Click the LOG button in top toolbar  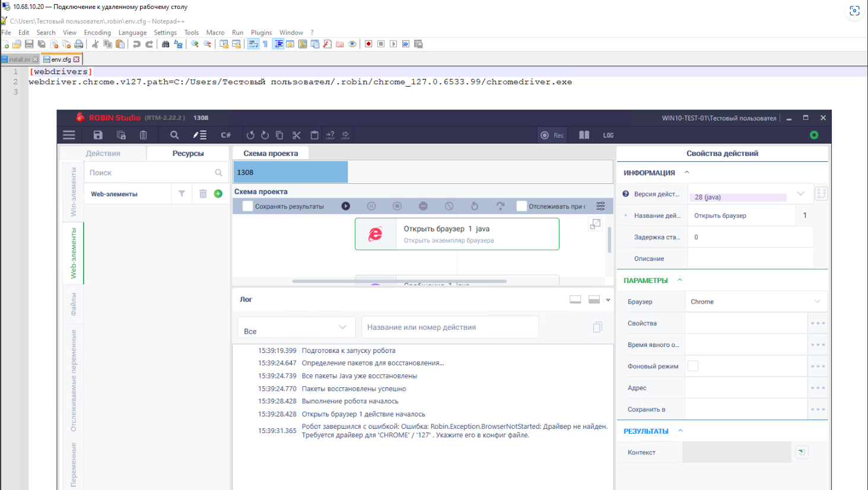tap(608, 135)
